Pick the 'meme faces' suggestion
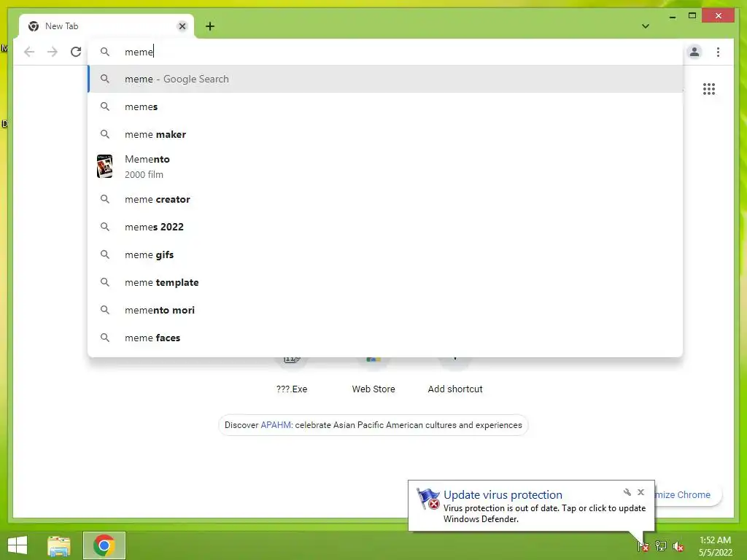This screenshot has height=560, width=747. 385,338
